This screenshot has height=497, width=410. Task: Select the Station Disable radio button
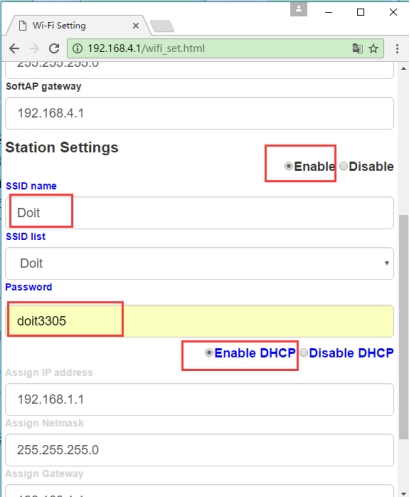[x=343, y=166]
